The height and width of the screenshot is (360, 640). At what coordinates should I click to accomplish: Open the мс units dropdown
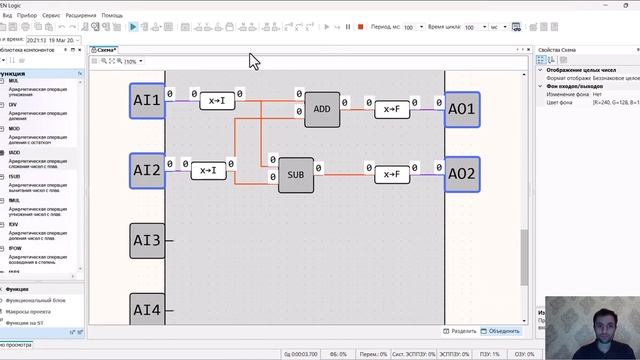[x=505, y=27]
